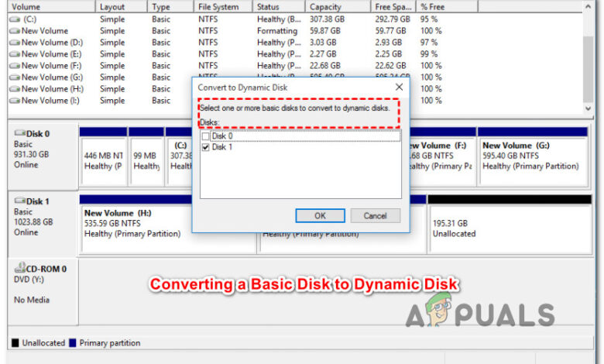
Task: Click the New Volume (E:) drive icon
Action: click(15, 54)
